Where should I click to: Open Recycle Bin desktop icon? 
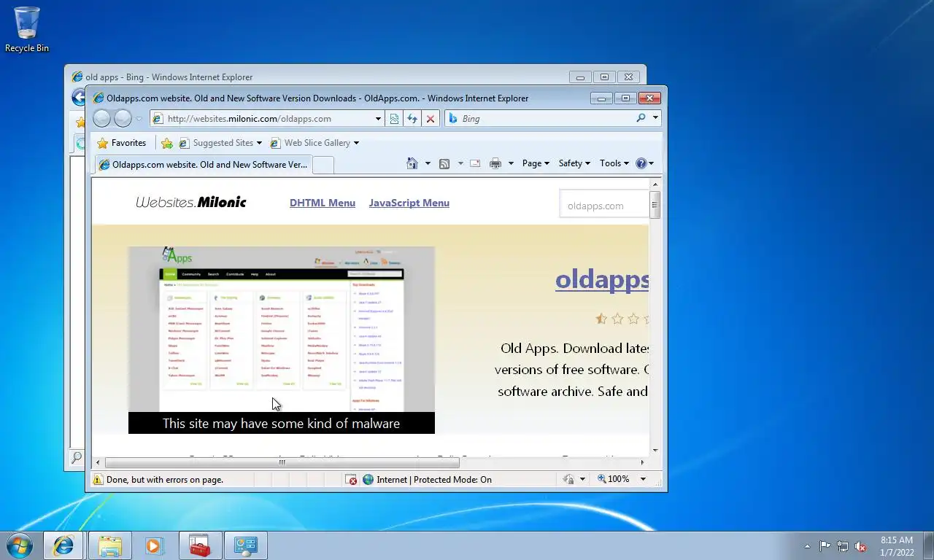tap(27, 29)
